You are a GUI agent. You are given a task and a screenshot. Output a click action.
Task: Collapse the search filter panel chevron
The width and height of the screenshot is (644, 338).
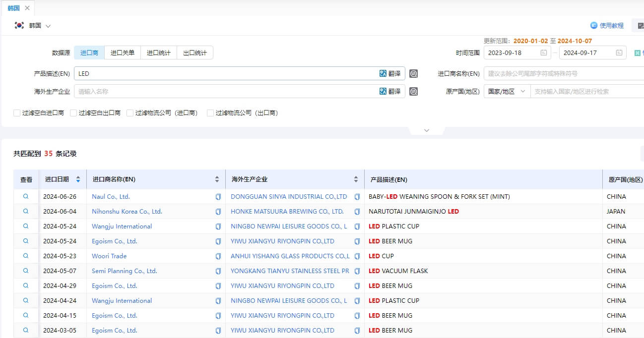click(426, 130)
